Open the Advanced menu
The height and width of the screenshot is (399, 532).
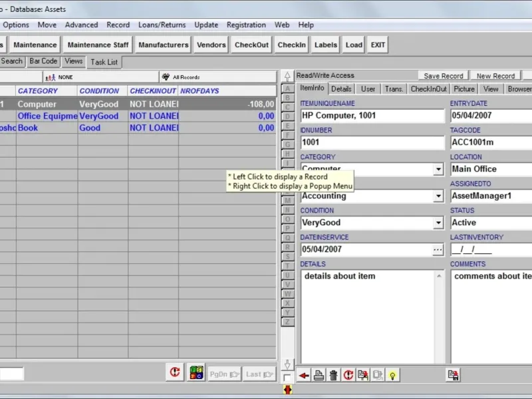pyautogui.click(x=81, y=25)
